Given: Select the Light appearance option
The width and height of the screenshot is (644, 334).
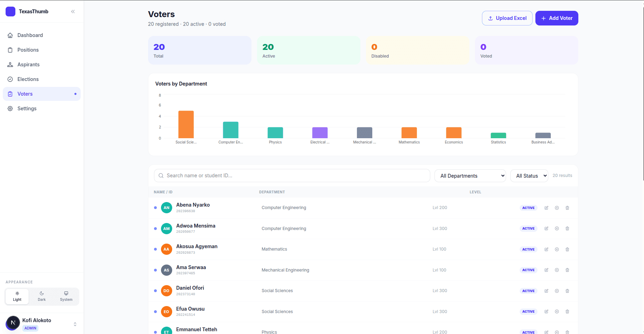Looking at the screenshot, I should [x=17, y=296].
